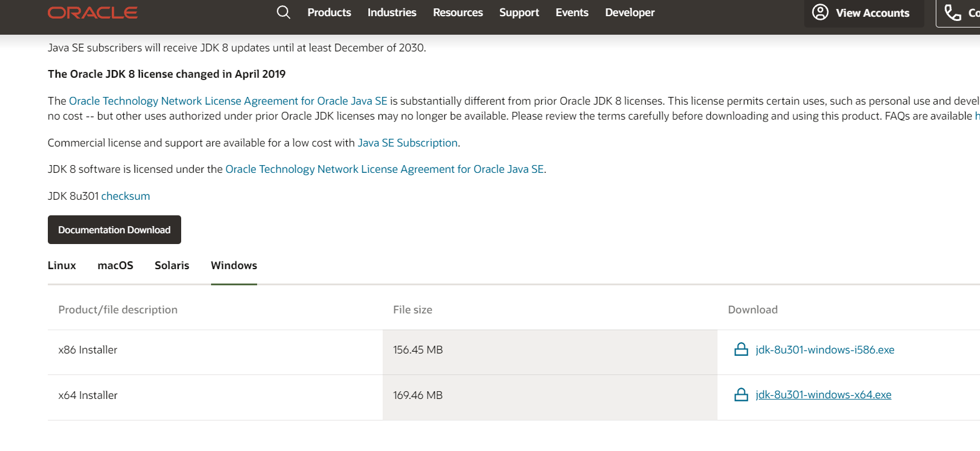This screenshot has height=451, width=980.
Task: Open the Java SE Subscription link
Action: [408, 143]
